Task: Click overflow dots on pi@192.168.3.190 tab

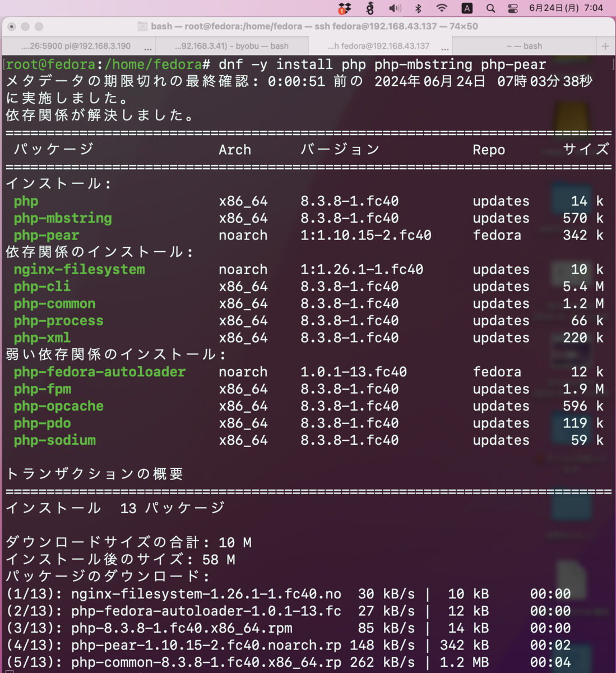Action: coord(147,48)
